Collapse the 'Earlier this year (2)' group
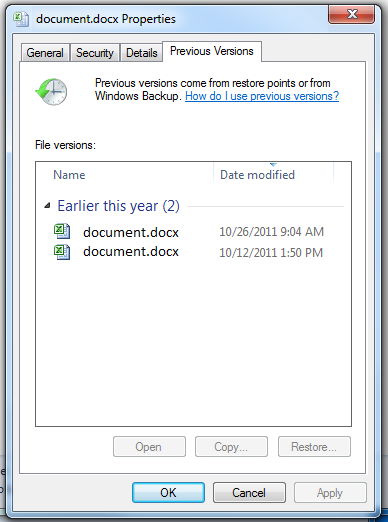 (x=48, y=206)
